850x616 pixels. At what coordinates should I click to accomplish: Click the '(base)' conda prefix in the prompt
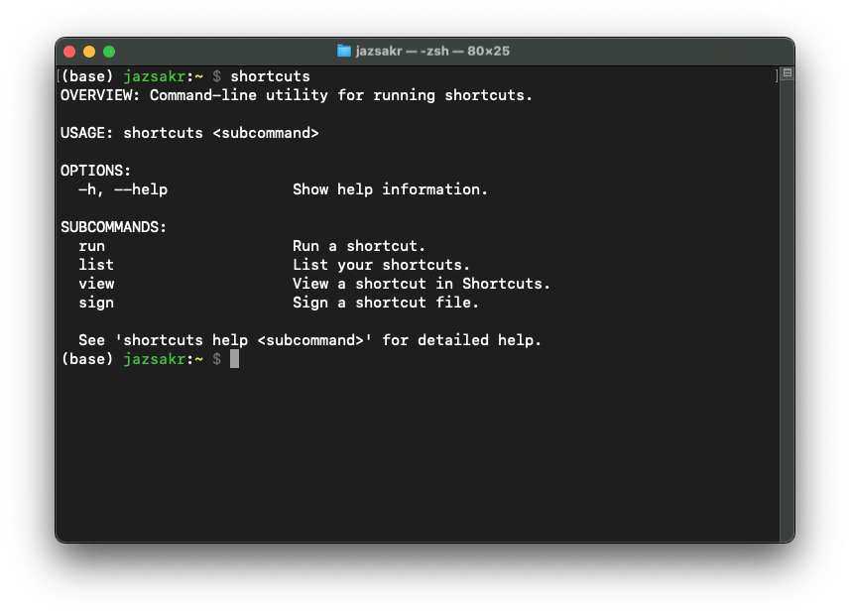click(x=87, y=359)
